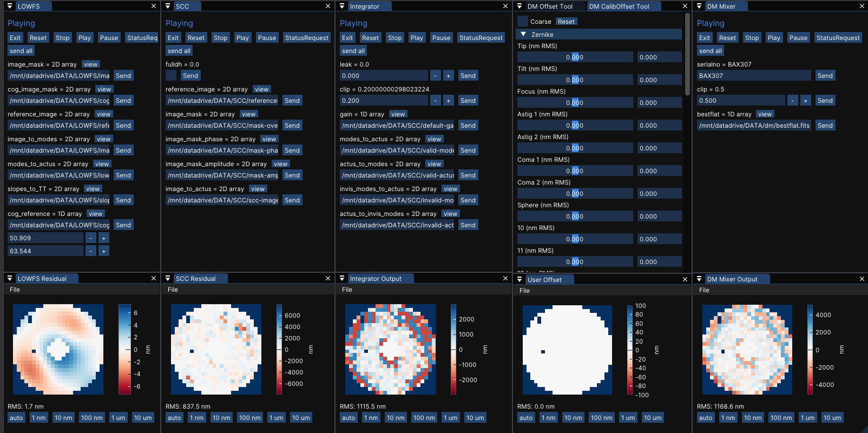Increase the DM Mixer clip with plus

(x=805, y=101)
